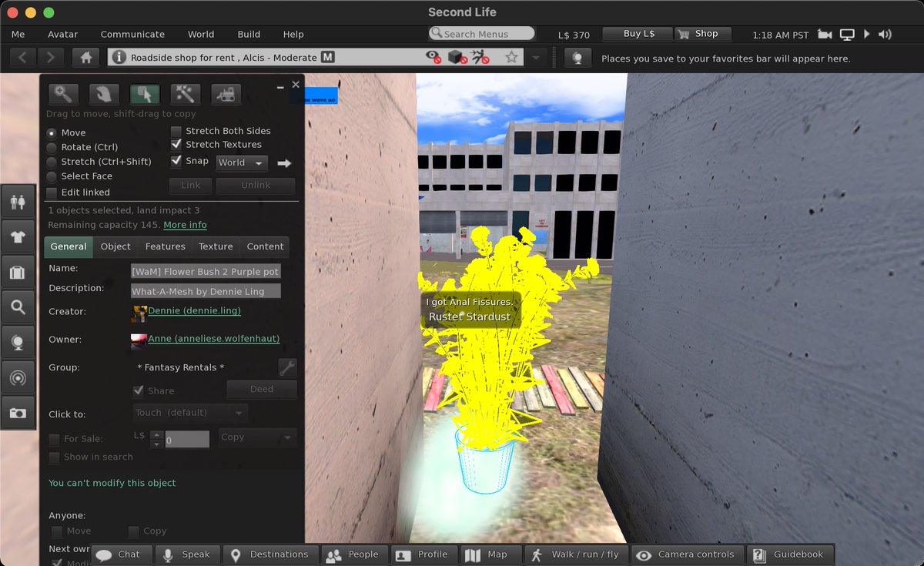Click the Destinations toolbar button

click(269, 554)
